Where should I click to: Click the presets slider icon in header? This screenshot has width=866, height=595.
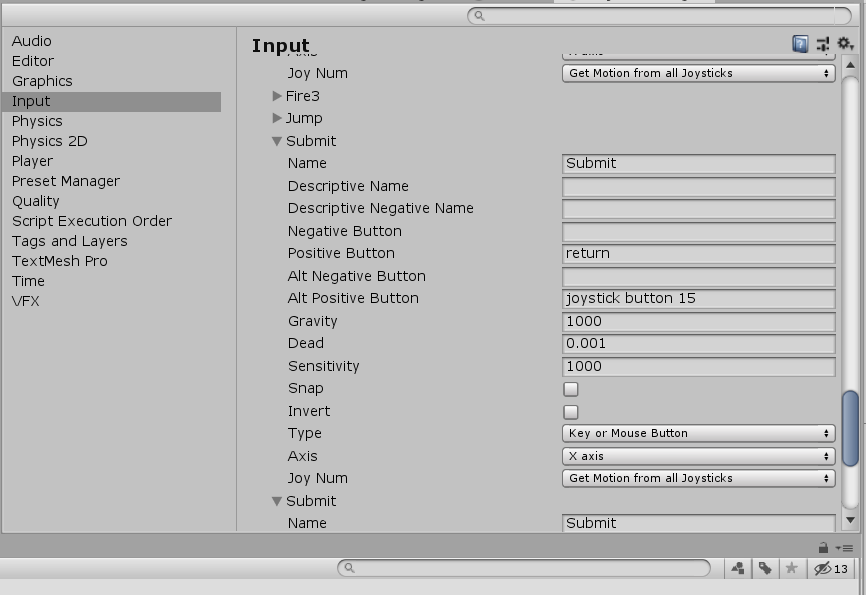click(823, 44)
